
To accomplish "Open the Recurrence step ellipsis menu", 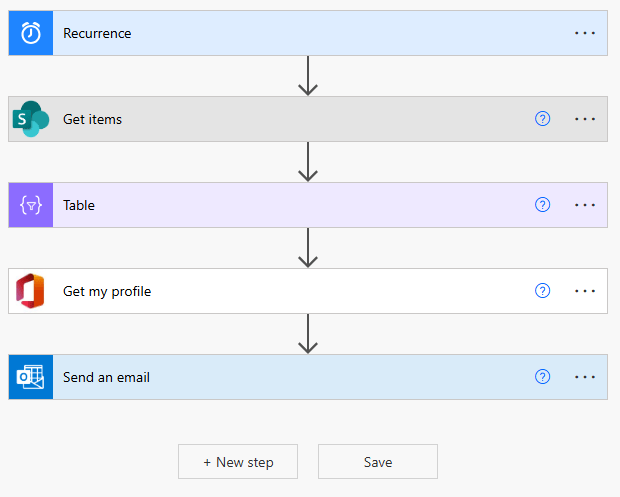I will pos(585,33).
